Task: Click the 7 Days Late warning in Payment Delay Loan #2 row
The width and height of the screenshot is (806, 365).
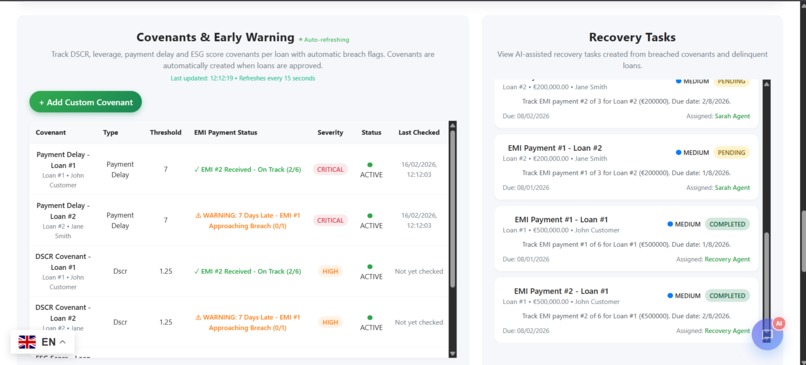Action: (x=247, y=221)
